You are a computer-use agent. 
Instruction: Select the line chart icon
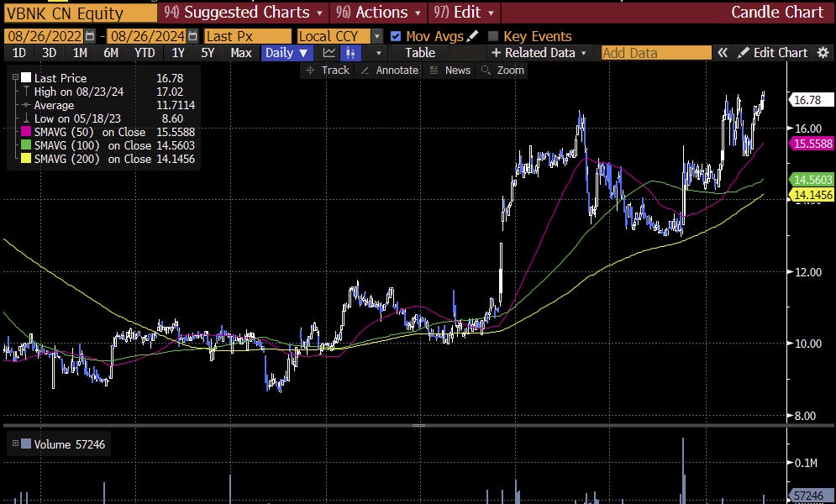(331, 52)
